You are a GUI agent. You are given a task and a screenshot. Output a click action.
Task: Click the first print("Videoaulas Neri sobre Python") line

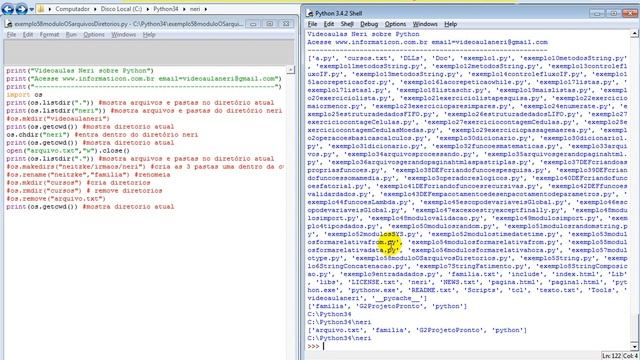pos(80,71)
